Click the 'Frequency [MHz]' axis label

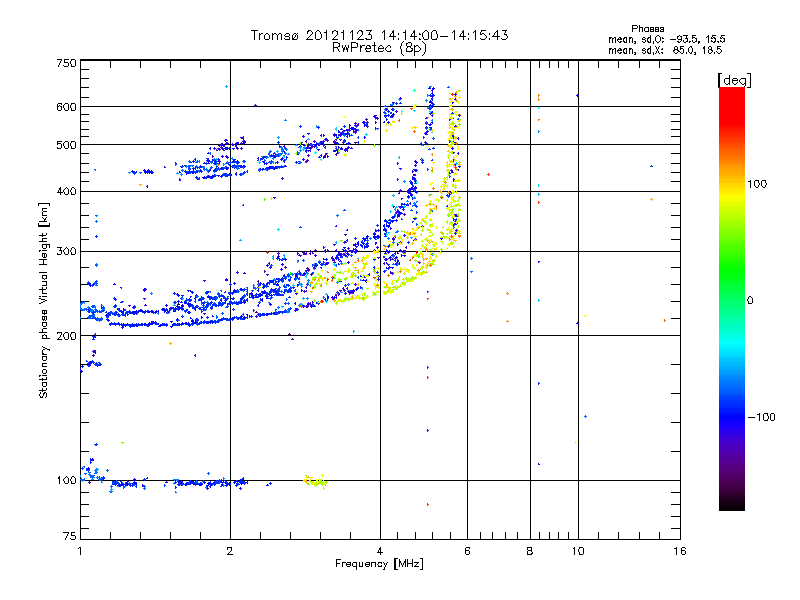point(379,564)
